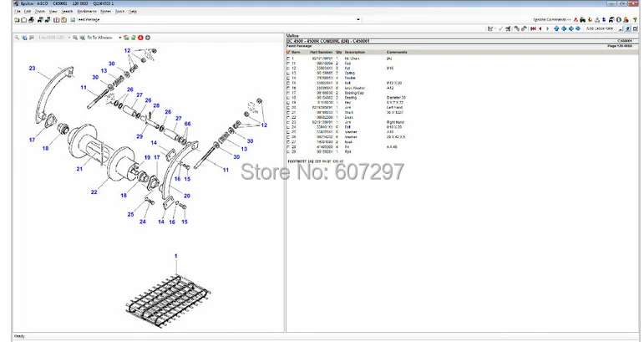Image resolution: width=644 pixels, height=342 pixels.
Task: Click the shopping cart icon in parts toolbar
Action: point(508,28)
